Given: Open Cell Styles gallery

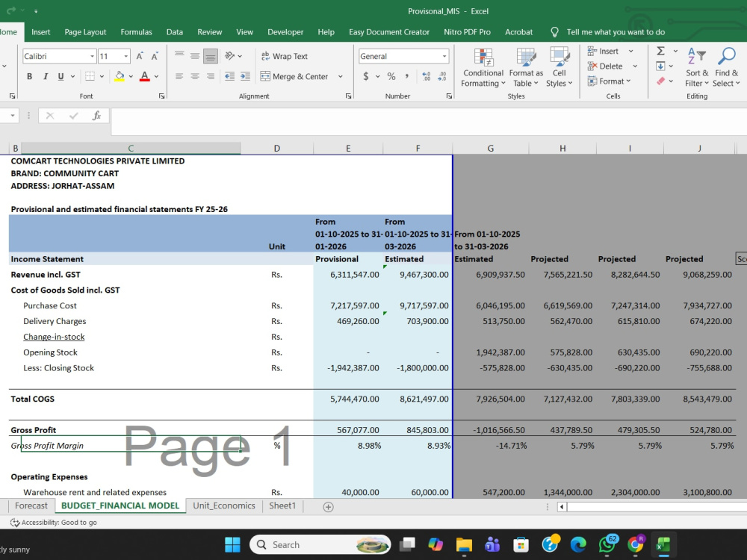Looking at the screenshot, I should pyautogui.click(x=560, y=68).
